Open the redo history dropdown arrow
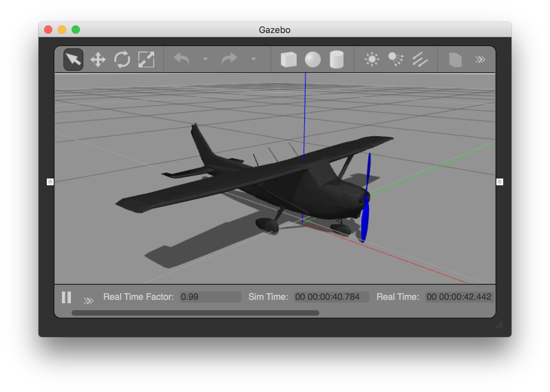 point(254,59)
